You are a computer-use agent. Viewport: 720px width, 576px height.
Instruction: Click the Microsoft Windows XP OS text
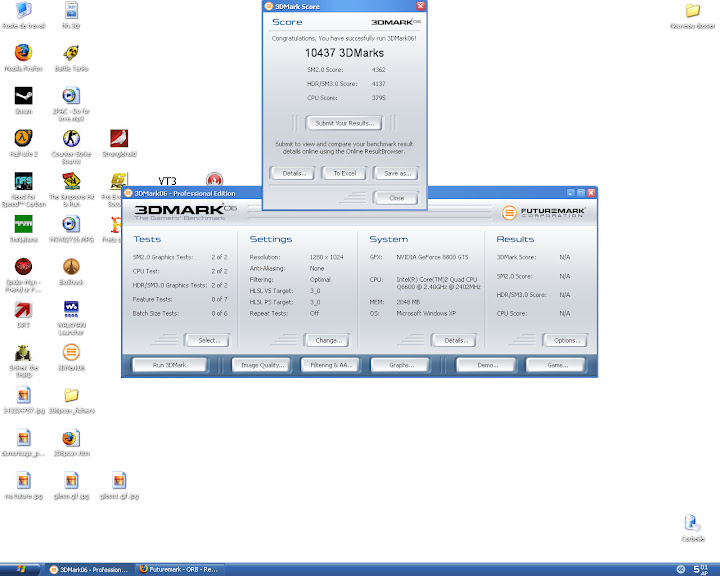pyautogui.click(x=426, y=313)
